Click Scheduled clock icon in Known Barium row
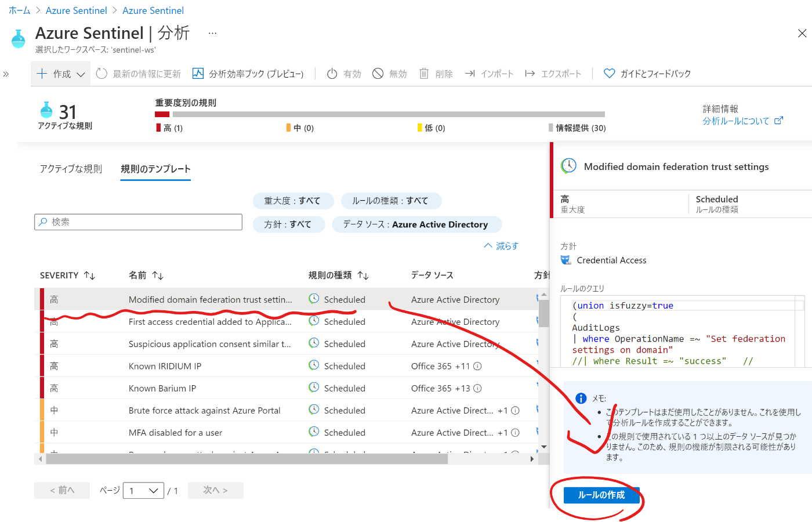The image size is (812, 522). (314, 387)
